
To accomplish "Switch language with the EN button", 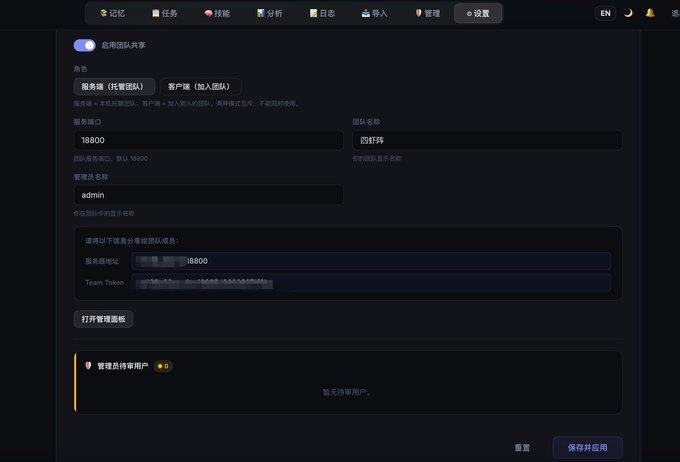I will (605, 13).
